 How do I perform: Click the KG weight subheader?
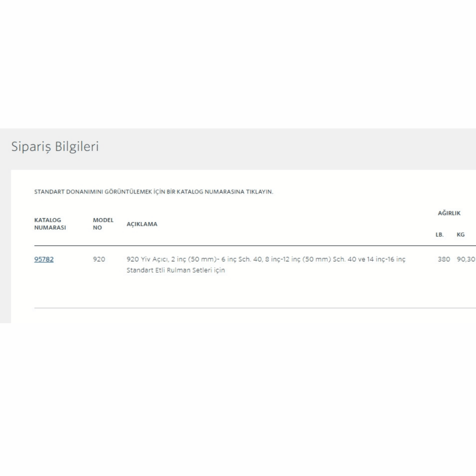pos(461,235)
